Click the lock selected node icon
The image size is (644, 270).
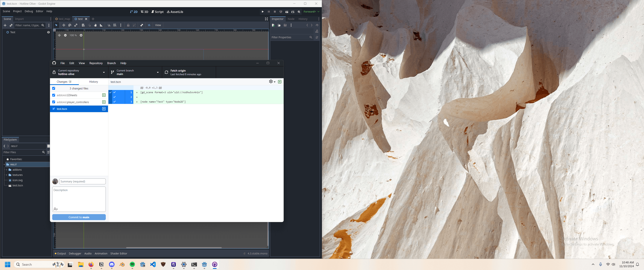click(128, 25)
